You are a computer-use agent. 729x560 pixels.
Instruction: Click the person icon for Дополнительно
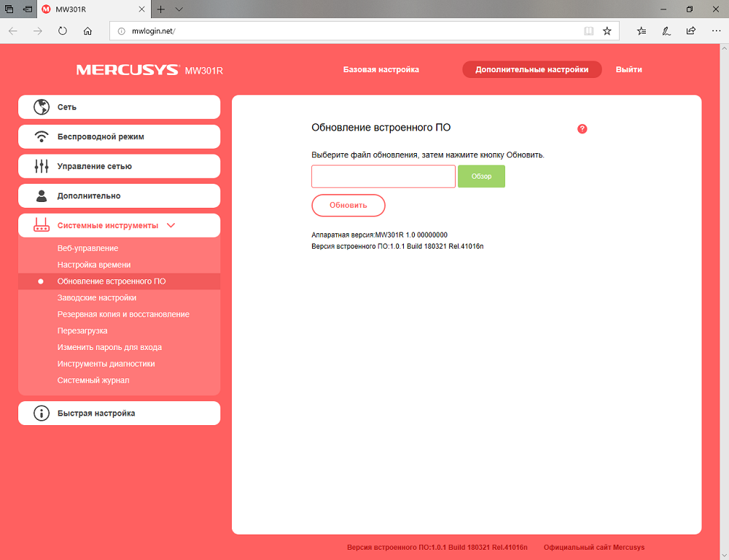[x=42, y=196]
